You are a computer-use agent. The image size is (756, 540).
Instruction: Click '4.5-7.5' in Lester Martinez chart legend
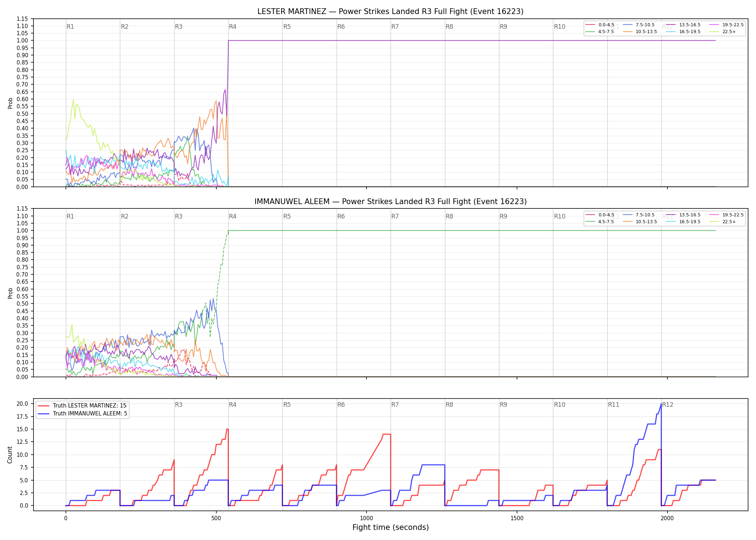click(606, 32)
